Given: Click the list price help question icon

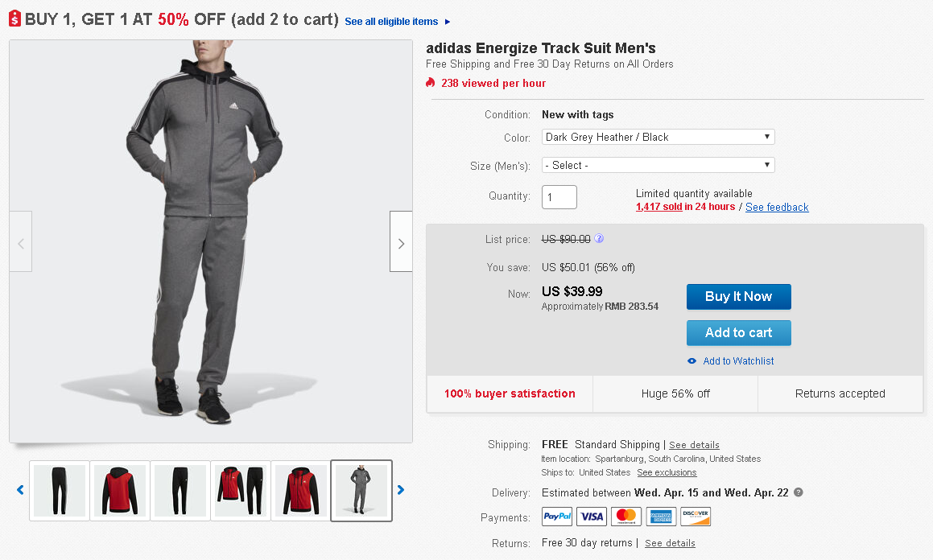Looking at the screenshot, I should [x=599, y=239].
